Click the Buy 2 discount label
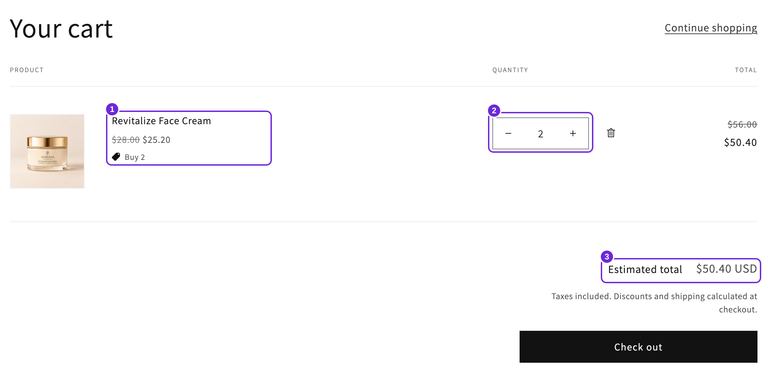 (135, 157)
